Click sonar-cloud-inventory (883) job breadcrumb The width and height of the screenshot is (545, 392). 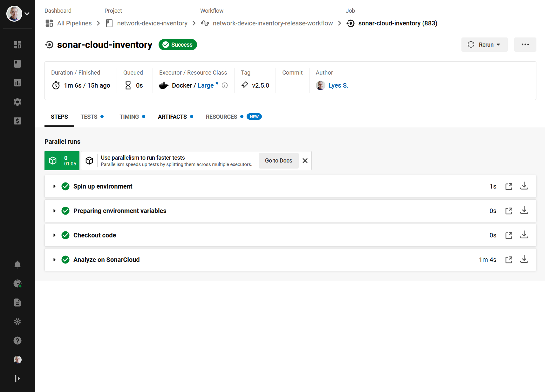392,23
